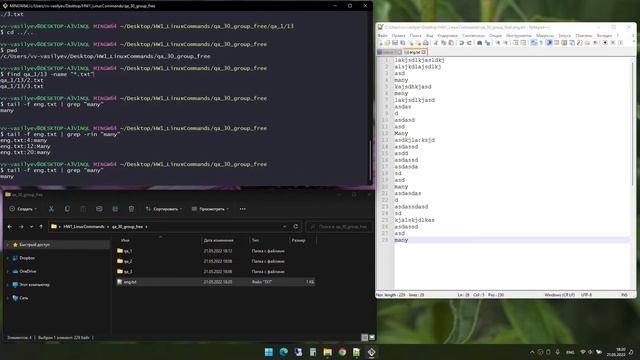The width and height of the screenshot is (640, 360).
Task: Show hidden tray icons chevron
Action: tap(532, 352)
